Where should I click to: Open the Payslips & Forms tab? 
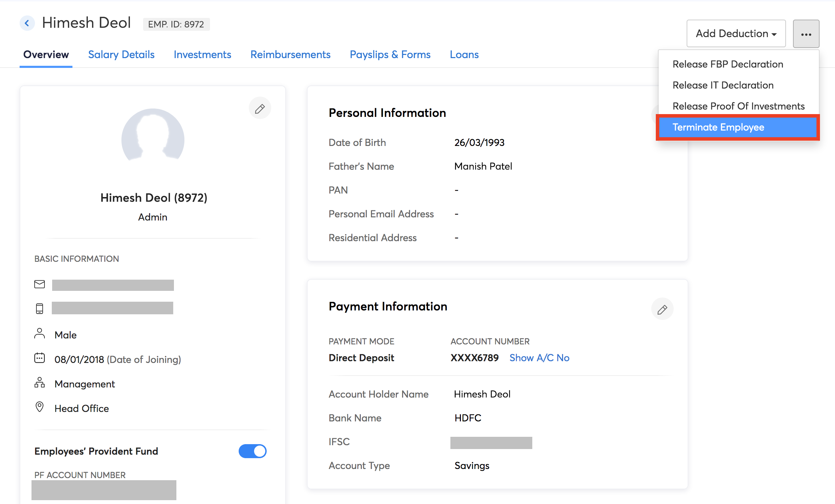390,55
